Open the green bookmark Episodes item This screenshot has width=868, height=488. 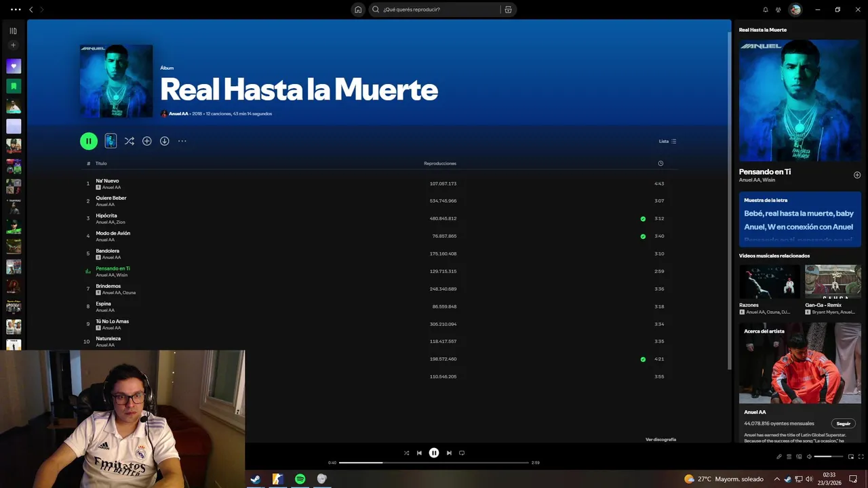pos(14,86)
